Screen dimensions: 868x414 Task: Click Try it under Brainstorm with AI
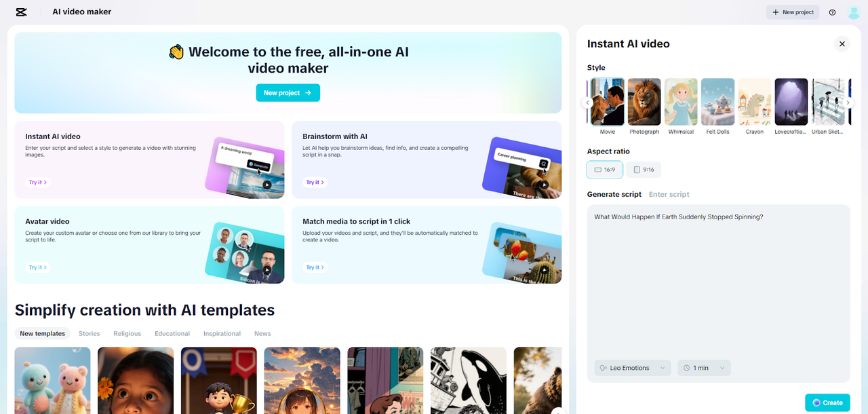[x=315, y=182]
